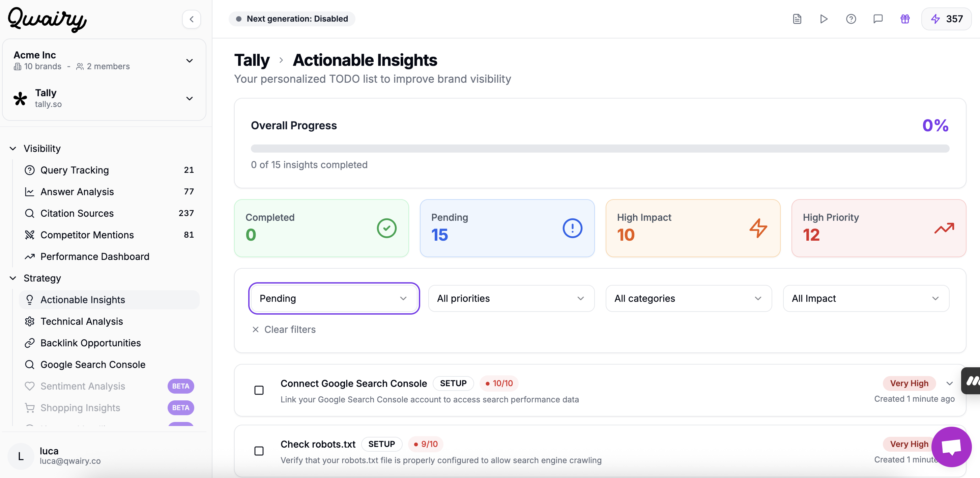The image size is (980, 478).
Task: Click the green check icon in Completed card
Action: pyautogui.click(x=386, y=228)
